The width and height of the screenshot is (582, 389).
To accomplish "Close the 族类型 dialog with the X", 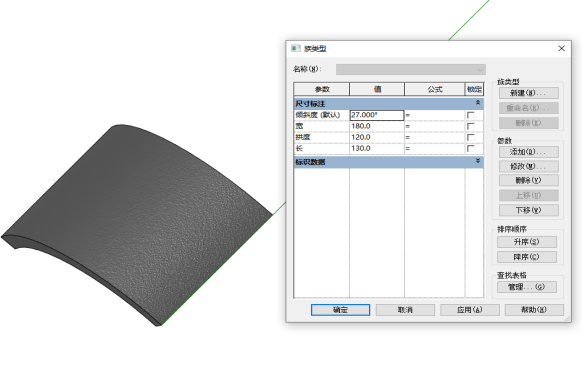I will tap(561, 48).
